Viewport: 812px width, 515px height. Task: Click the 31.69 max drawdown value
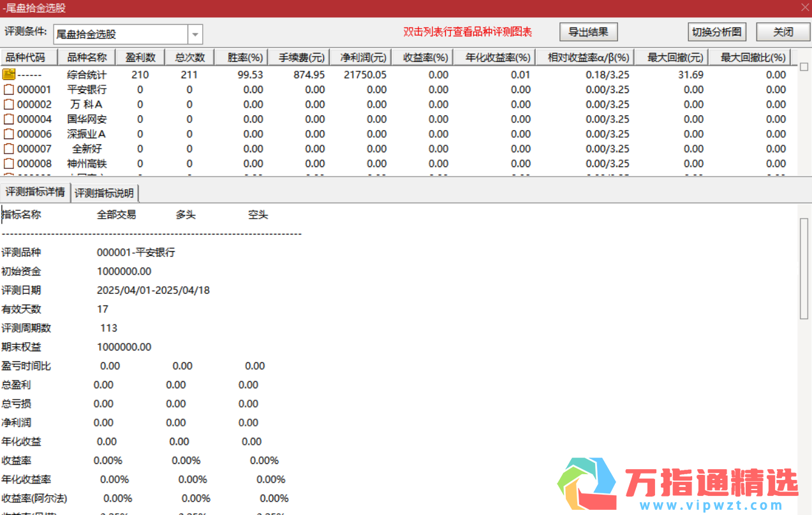click(691, 75)
